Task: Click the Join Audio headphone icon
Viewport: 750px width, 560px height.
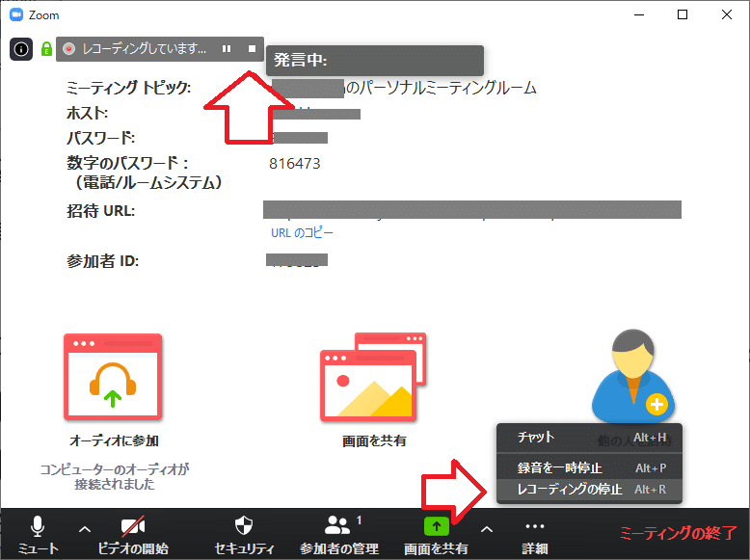Action: [113, 377]
